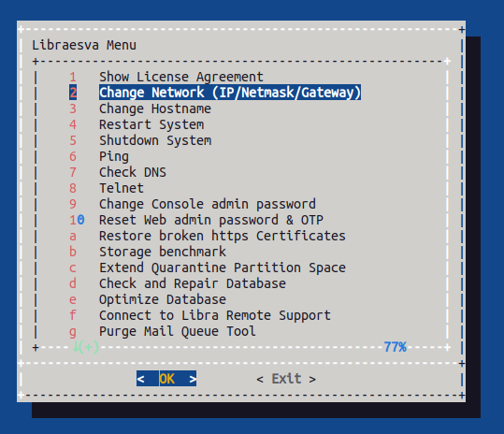Screen dimensions: 504x434
Task: Click the Exit button
Action: 286,379
